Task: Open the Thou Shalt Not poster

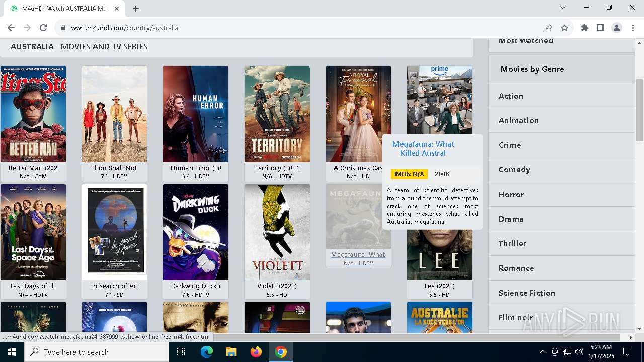Action: pyautogui.click(x=114, y=114)
